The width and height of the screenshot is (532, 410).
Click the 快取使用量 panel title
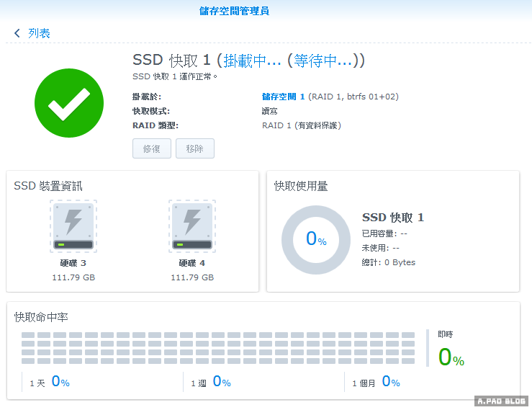click(x=301, y=186)
